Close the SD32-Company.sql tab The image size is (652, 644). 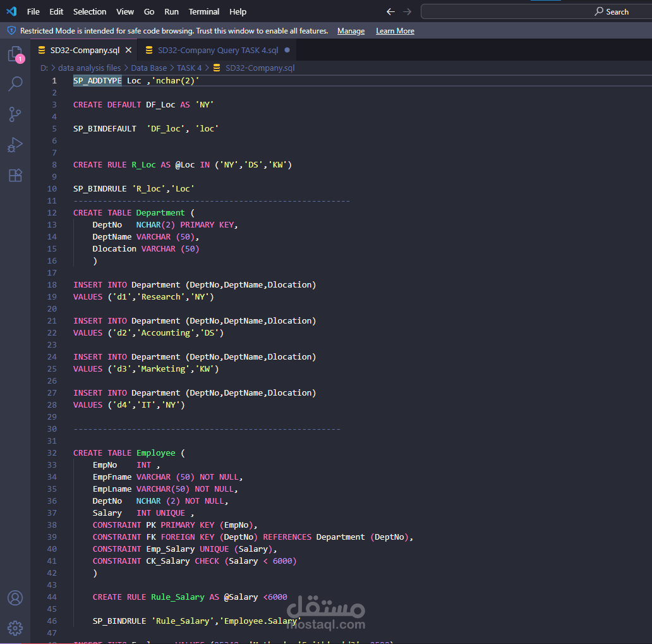[128, 50]
